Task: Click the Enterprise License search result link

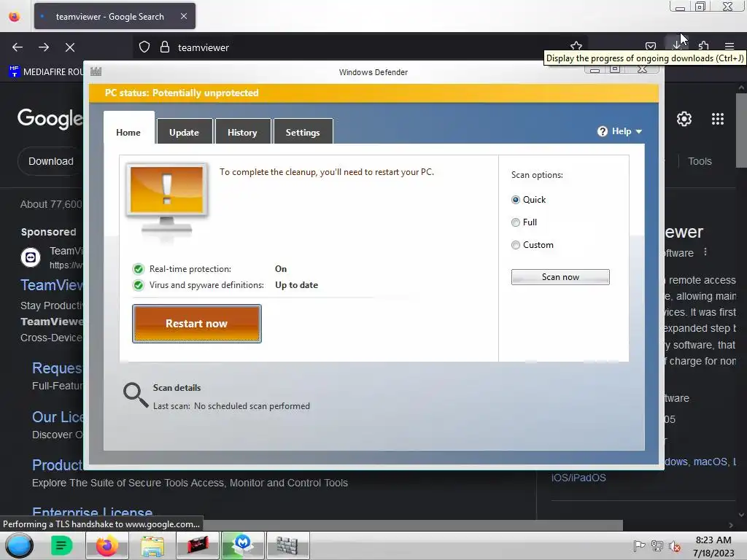Action: (93, 513)
